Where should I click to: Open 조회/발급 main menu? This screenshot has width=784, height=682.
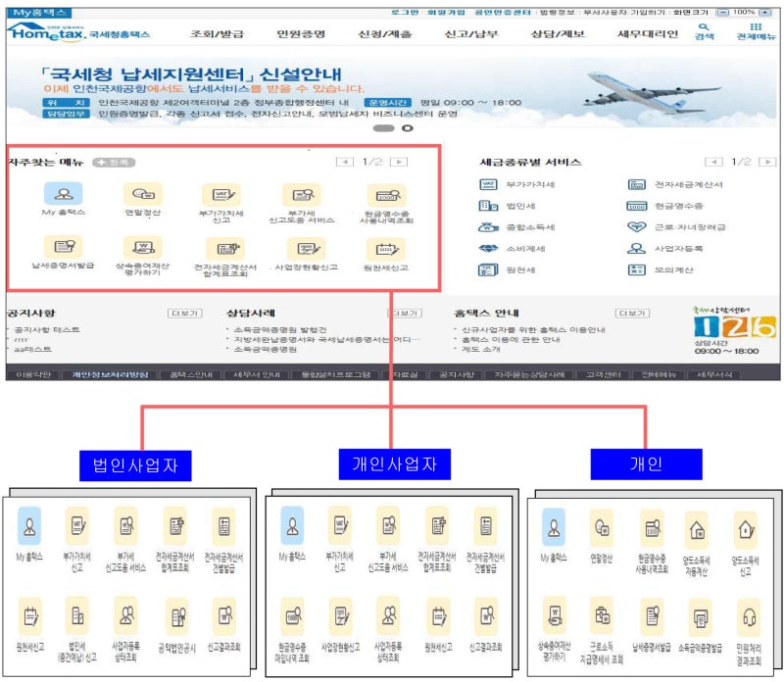217,34
